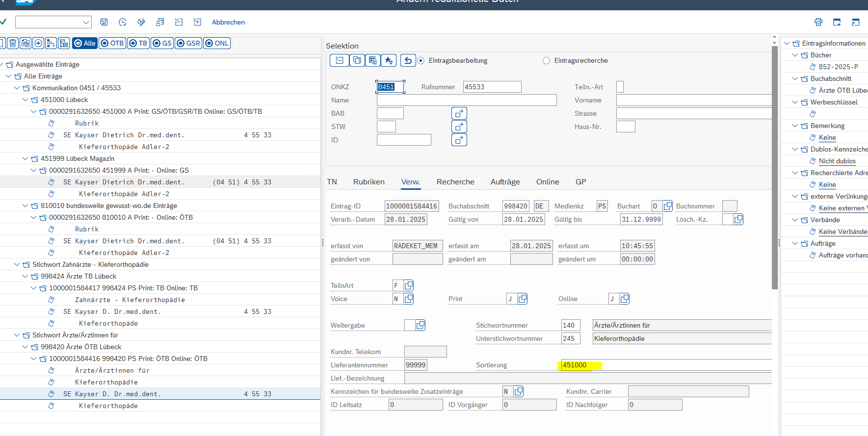
Task: Click the glasses-and-pencil display/change icon
Action: pos(141,22)
